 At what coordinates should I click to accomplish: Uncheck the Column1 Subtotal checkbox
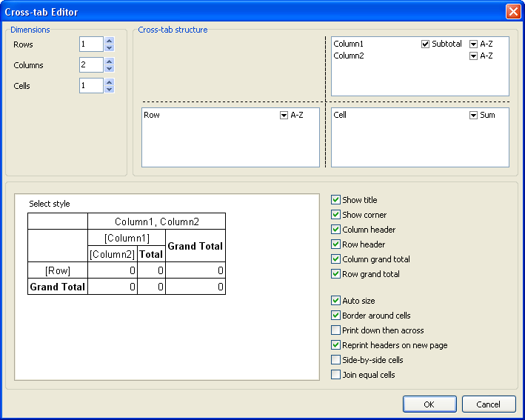click(x=426, y=44)
